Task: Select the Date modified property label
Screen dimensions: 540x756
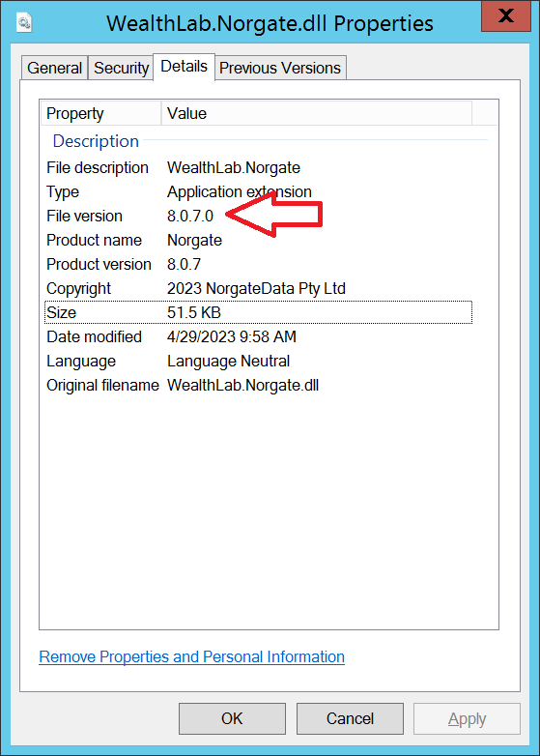Action: [94, 336]
